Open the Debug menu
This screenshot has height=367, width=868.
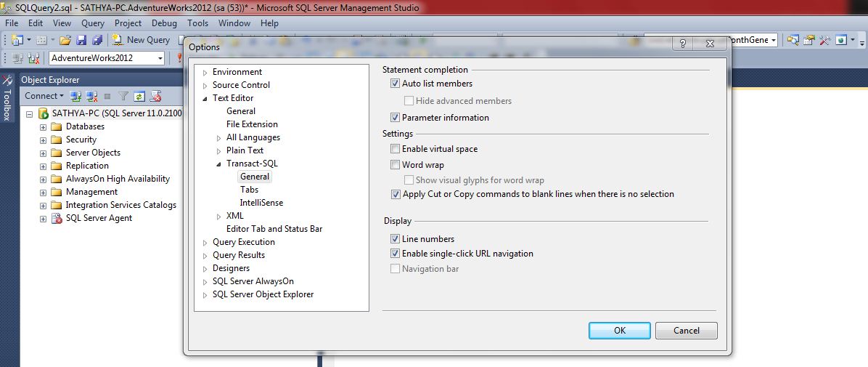[x=165, y=23]
